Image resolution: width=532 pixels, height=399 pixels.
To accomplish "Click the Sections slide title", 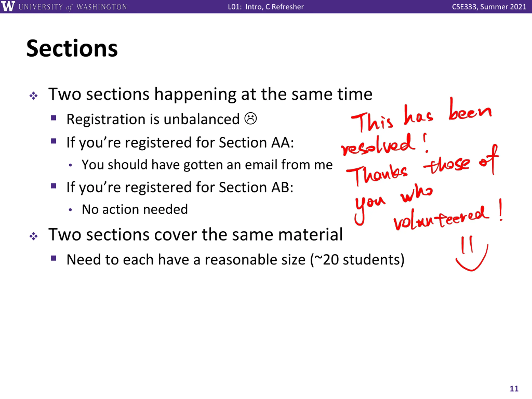I will pyautogui.click(x=72, y=48).
